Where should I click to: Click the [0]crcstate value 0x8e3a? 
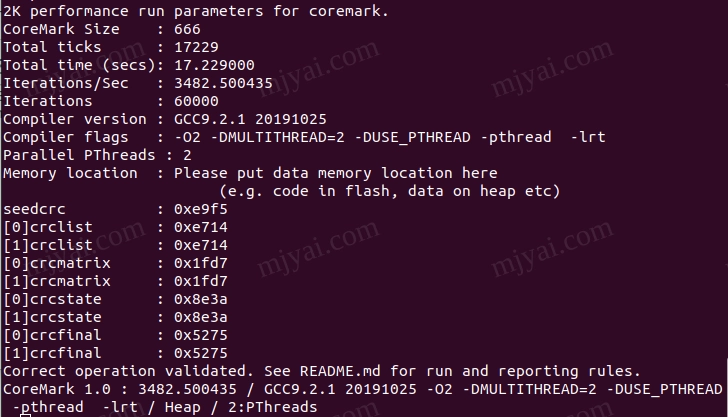click(201, 300)
